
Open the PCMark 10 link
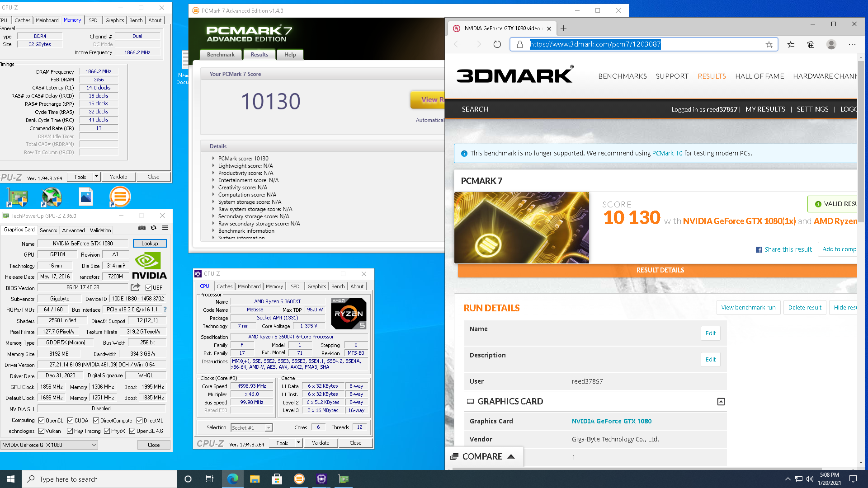point(667,153)
